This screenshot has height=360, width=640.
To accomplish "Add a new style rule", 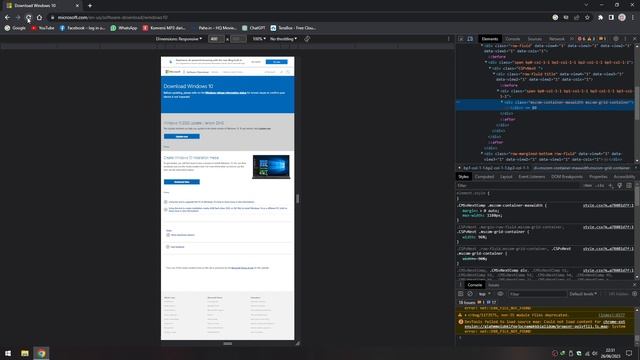I will click(611, 186).
